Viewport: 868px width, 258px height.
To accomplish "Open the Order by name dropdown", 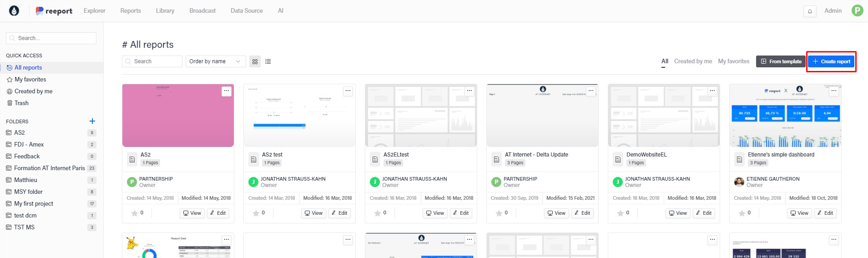I will pos(215,61).
